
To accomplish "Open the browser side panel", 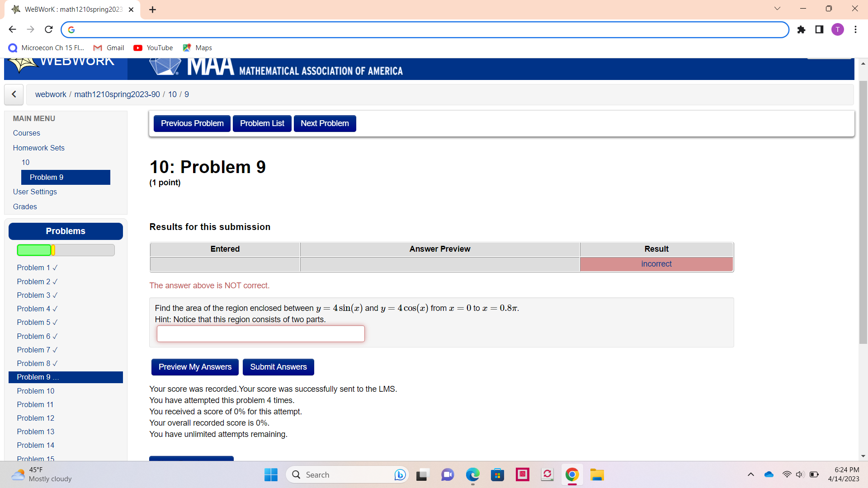I will tap(819, 30).
